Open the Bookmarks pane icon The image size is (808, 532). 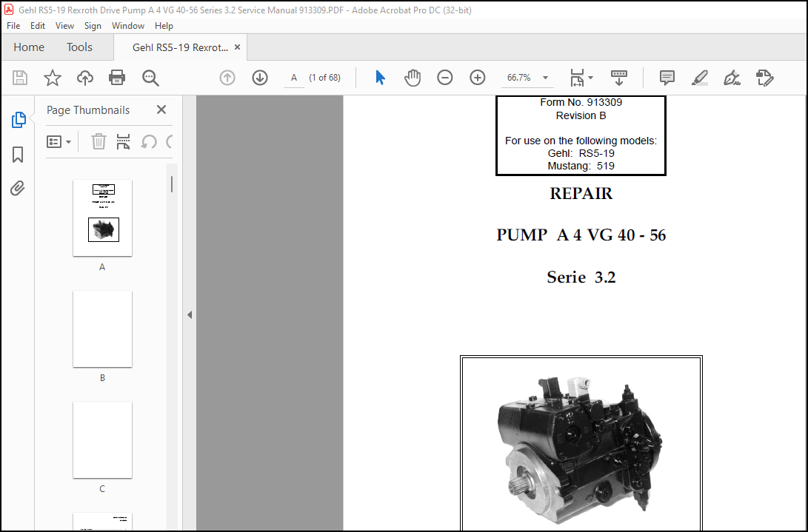pyautogui.click(x=18, y=154)
